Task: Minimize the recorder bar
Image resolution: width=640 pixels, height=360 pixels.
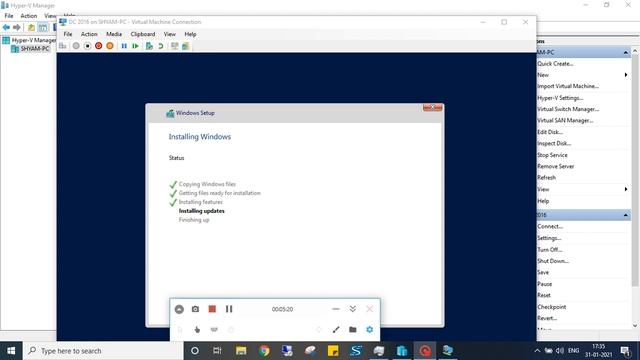Action: click(x=336, y=309)
